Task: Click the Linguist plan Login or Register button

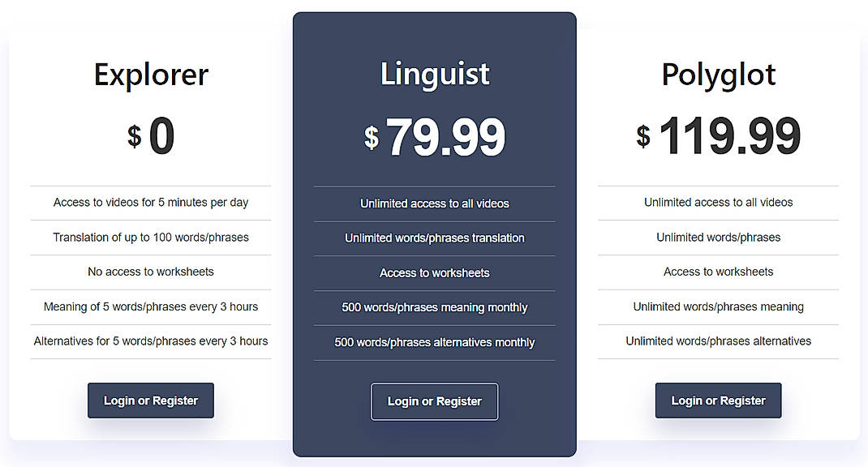Action: pyautogui.click(x=434, y=401)
